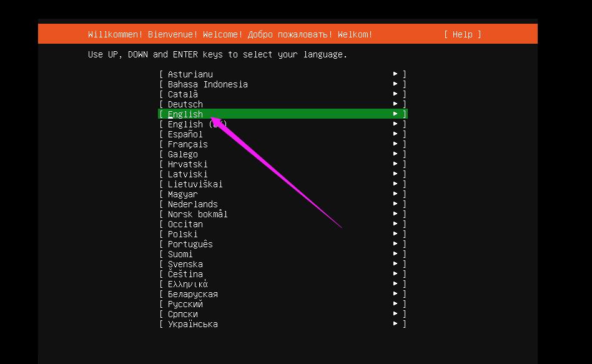Image resolution: width=592 pixels, height=364 pixels.
Task: Click the arrow icon on Nederlands row
Action: 395,204
